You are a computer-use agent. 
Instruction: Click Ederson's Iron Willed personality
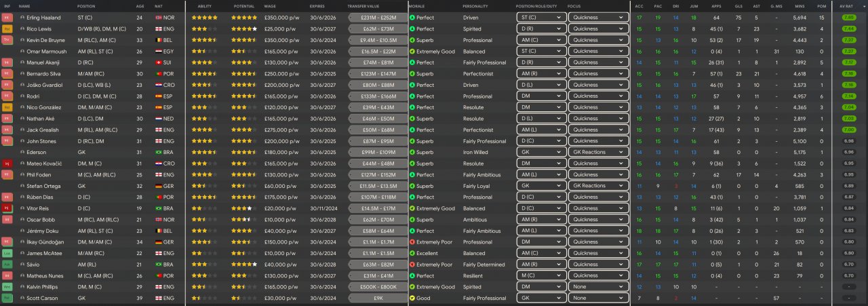475,152
